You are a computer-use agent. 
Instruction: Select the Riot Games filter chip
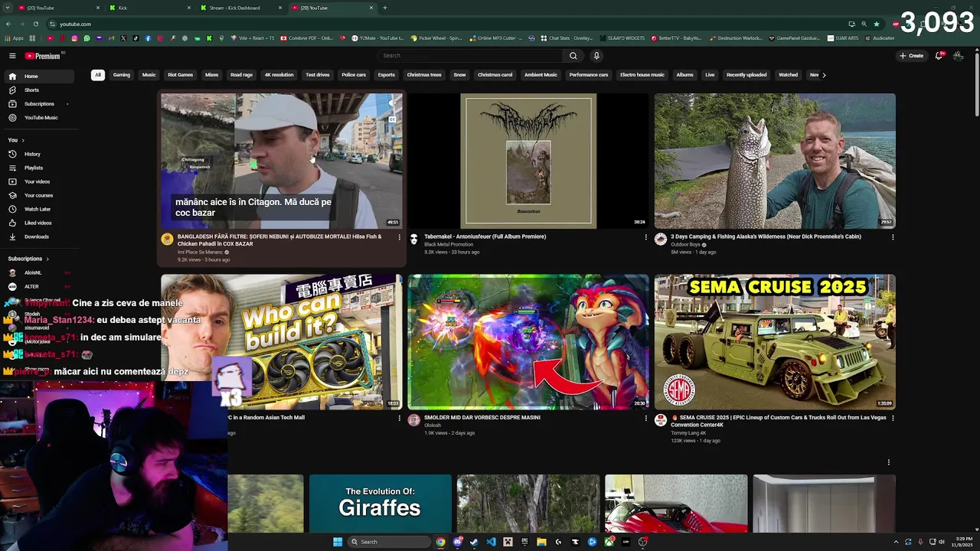181,75
